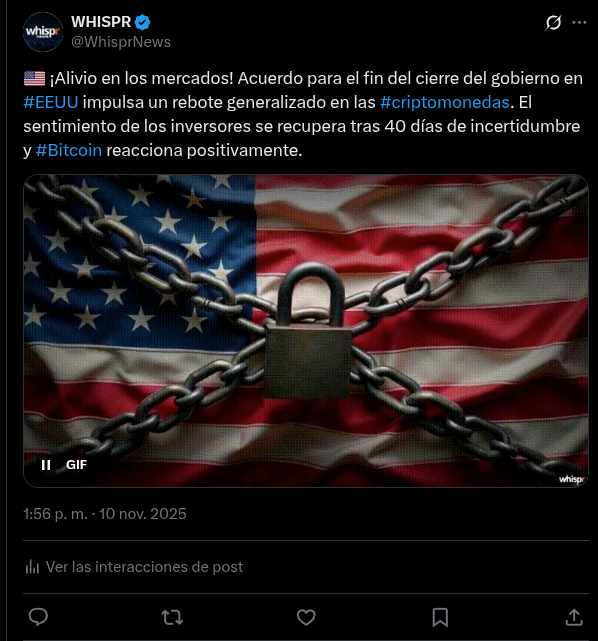Pause the GIF playback
Image resolution: width=598 pixels, height=641 pixels.
[x=46, y=465]
